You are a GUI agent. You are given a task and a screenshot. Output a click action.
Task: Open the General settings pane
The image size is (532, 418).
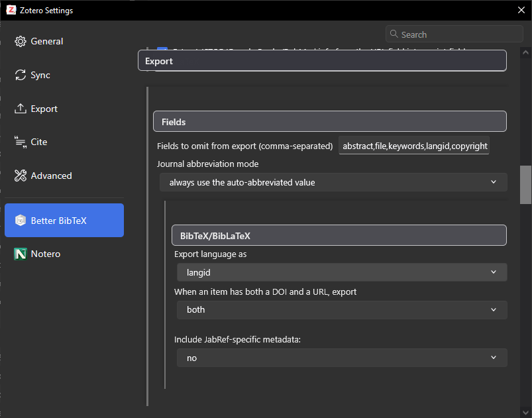click(64, 41)
